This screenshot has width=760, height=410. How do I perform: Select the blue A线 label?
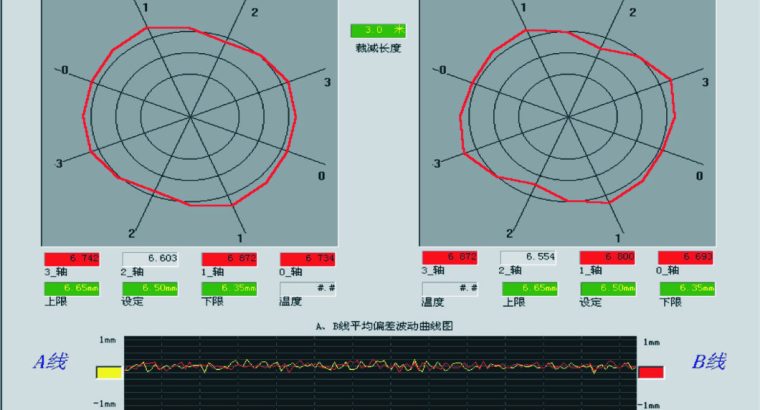click(51, 362)
